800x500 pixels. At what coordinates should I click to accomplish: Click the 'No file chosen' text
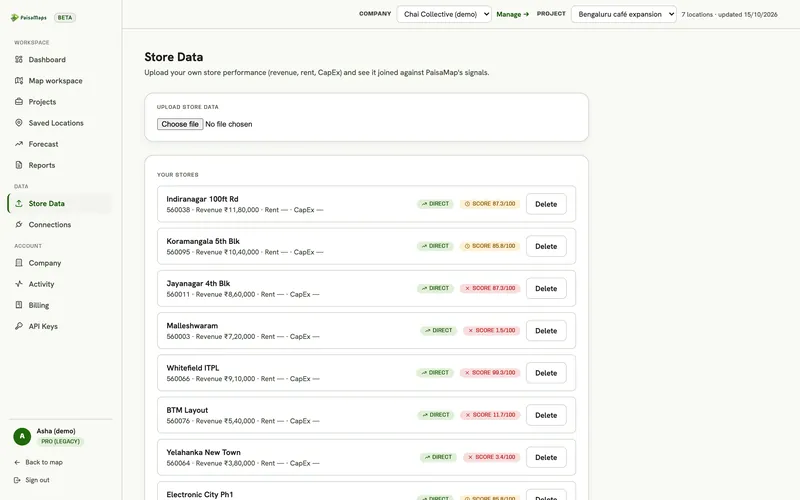coord(229,124)
